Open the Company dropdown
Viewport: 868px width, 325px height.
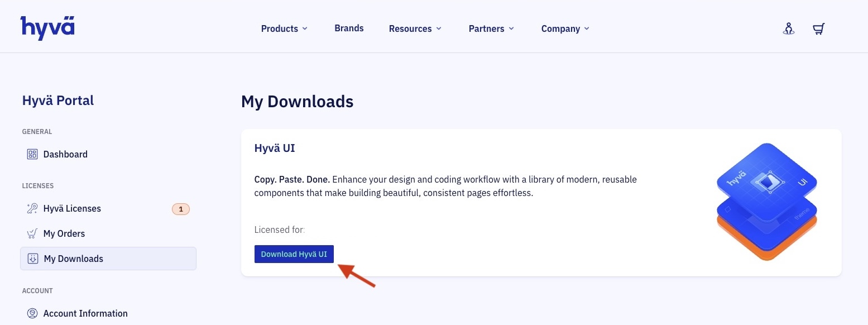[x=564, y=28]
